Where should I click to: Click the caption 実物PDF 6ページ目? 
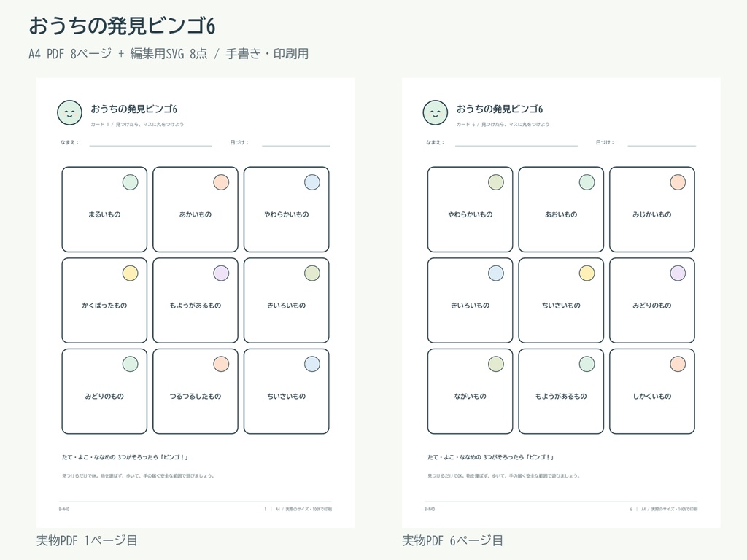[x=452, y=540]
